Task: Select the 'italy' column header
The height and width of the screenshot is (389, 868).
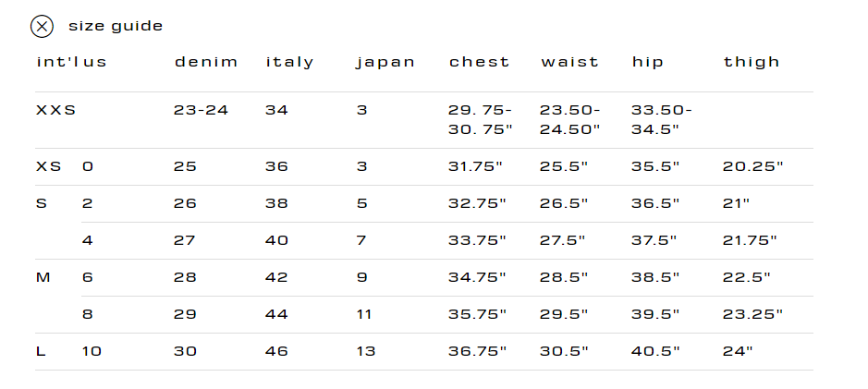Action: [x=290, y=63]
